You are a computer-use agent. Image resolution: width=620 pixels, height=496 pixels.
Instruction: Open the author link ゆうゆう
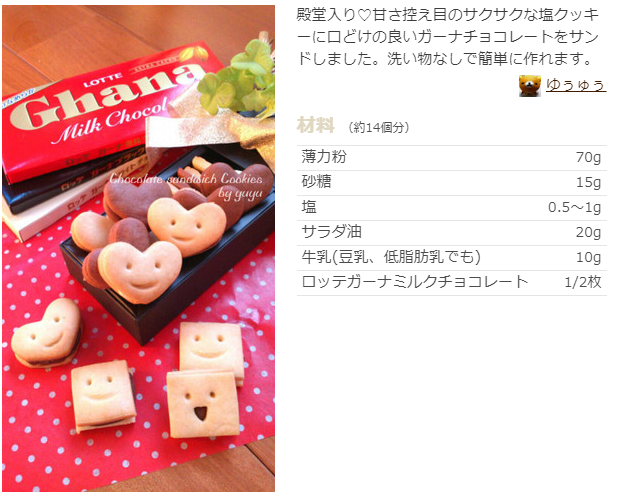(x=576, y=85)
